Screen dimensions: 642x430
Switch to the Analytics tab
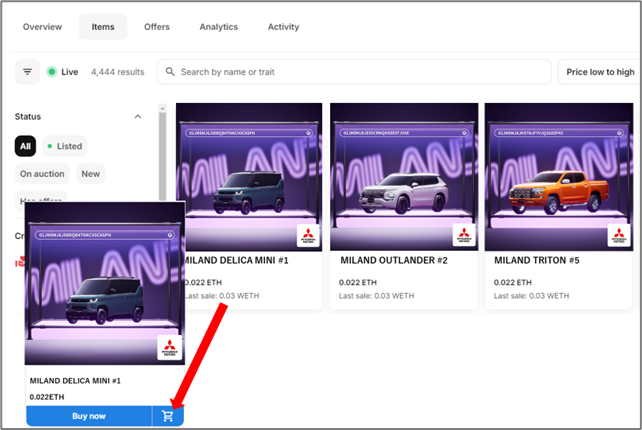219,27
